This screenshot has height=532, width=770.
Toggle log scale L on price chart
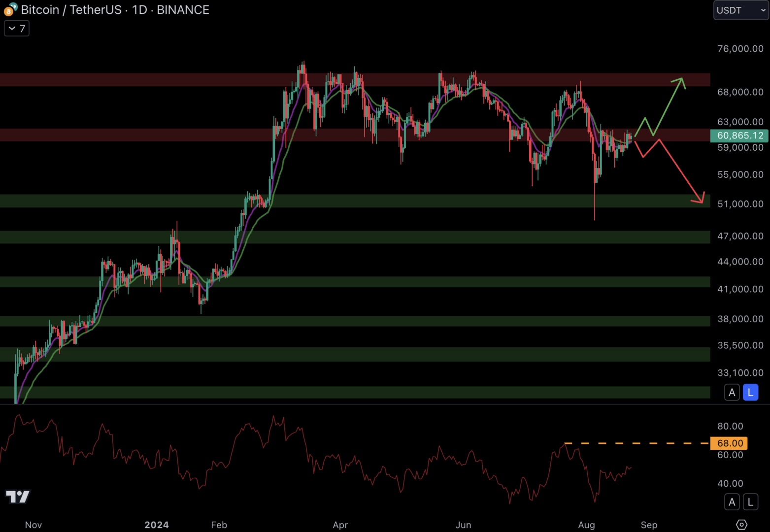750,393
